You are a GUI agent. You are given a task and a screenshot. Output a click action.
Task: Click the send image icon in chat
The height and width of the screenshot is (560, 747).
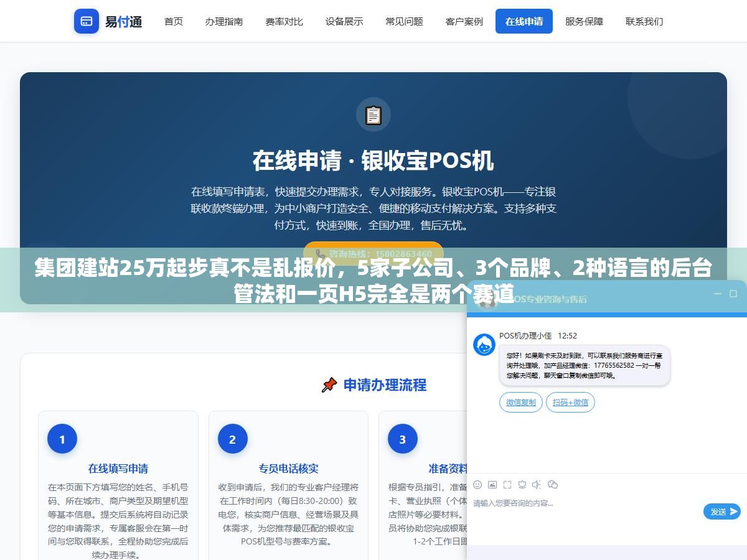click(x=492, y=485)
